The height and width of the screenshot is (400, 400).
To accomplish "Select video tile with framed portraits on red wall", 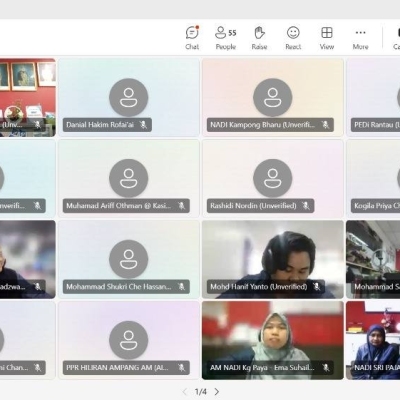I will click(x=28, y=98).
